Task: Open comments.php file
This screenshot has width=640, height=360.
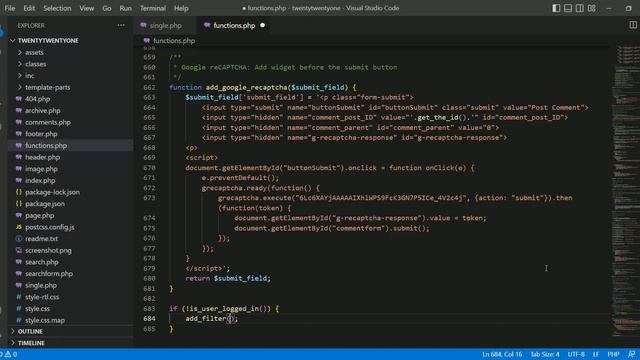Action: 48,122
